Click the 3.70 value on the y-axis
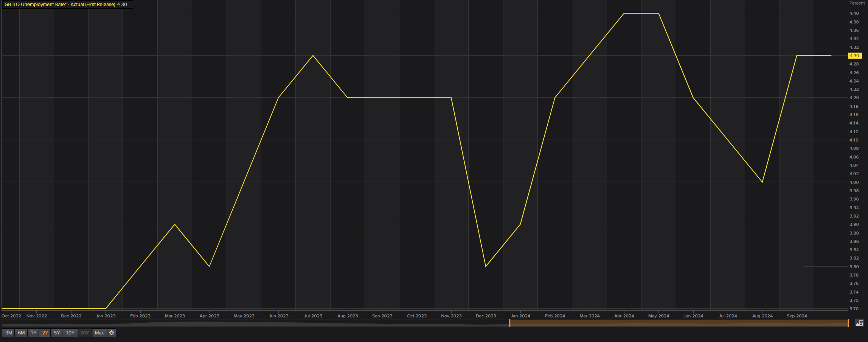Viewport: 868px width, 342px height. pyautogui.click(x=854, y=309)
